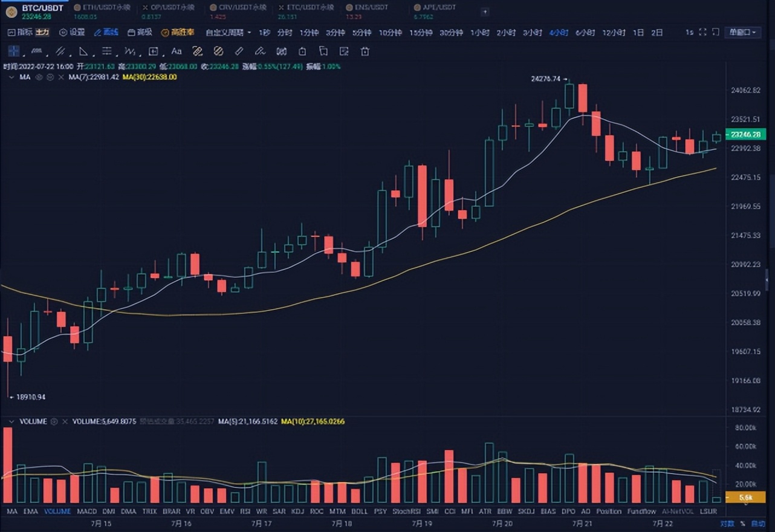The width and height of the screenshot is (775, 532).
Task: Click the BTC/USDT coin logo
Action: [11, 11]
